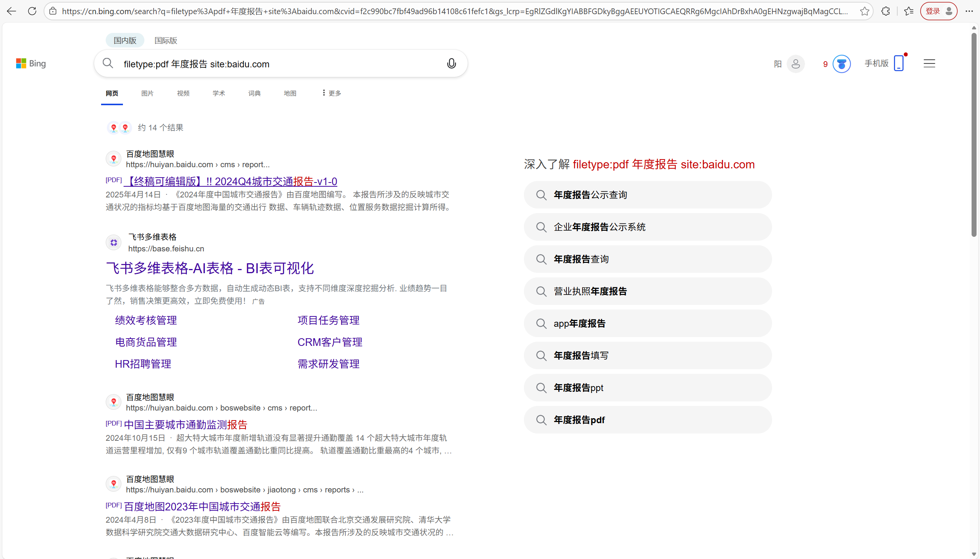Image resolution: width=980 pixels, height=559 pixels.
Task: Open browser three-dot menu
Action: pos(969,11)
